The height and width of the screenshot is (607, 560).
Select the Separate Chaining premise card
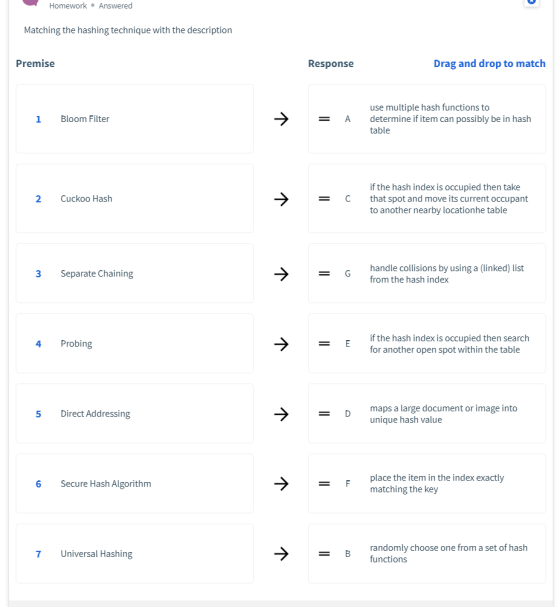135,273
